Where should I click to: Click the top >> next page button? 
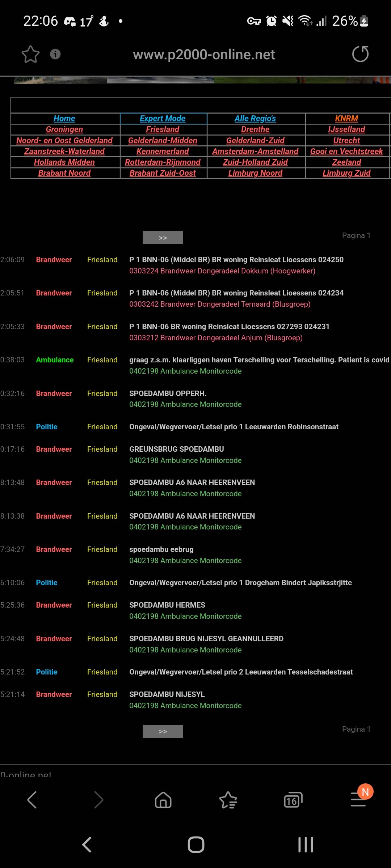[163, 238]
